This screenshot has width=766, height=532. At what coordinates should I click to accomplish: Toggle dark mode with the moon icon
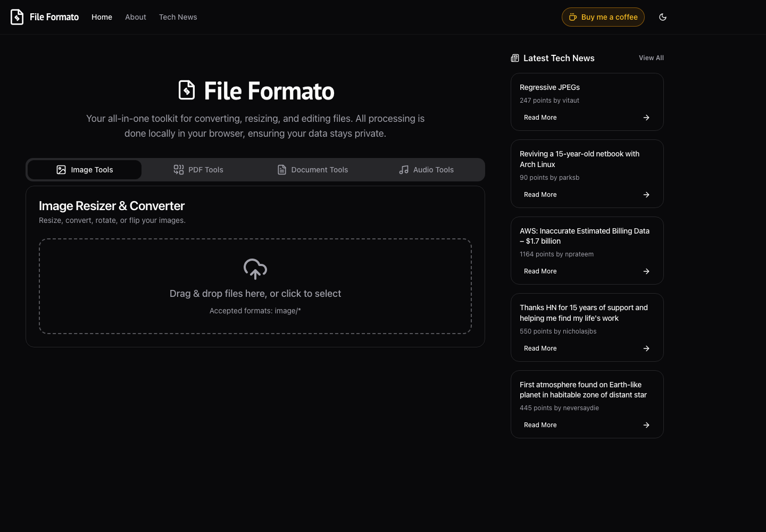point(663,17)
